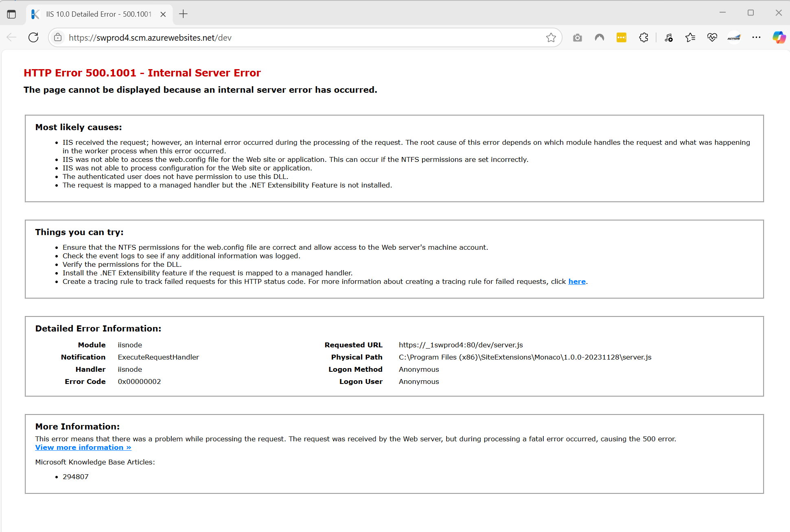Open the Extensions puzzle-piece menu

point(643,37)
